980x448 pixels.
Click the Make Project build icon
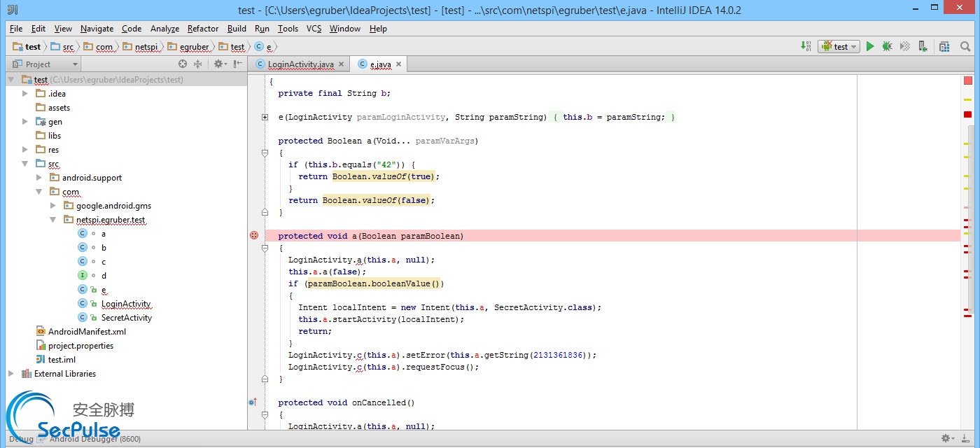806,46
